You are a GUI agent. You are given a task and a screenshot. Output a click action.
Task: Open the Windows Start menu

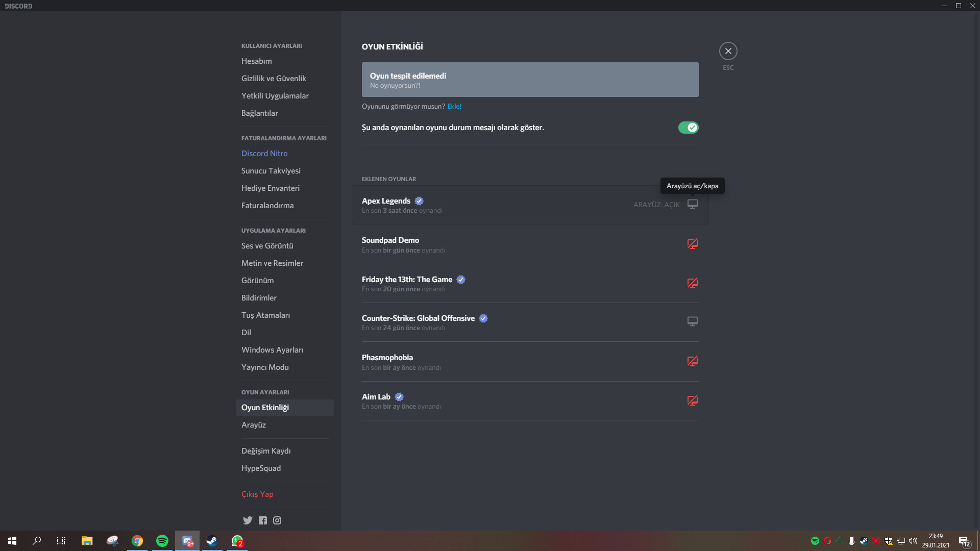tap(12, 541)
